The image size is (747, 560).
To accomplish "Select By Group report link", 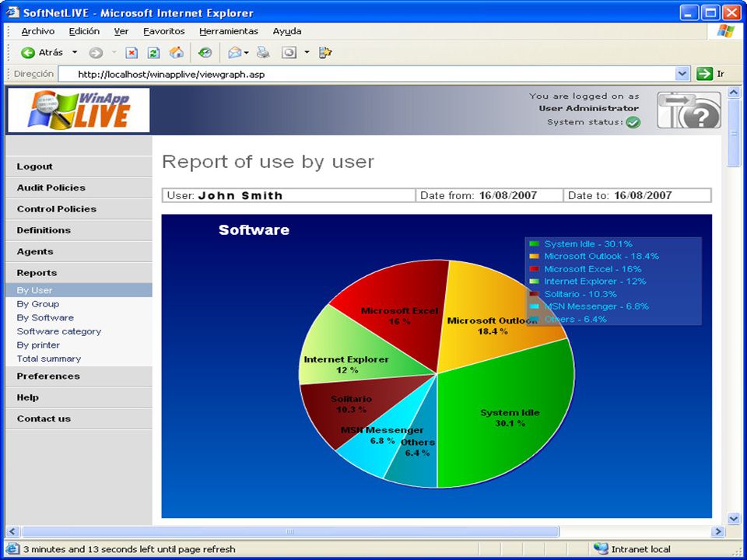I will [38, 304].
